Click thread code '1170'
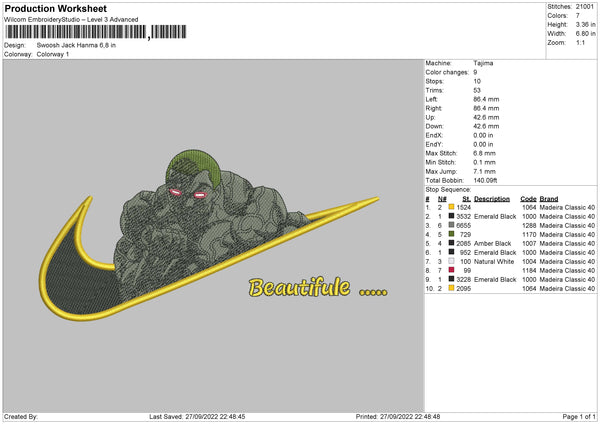Screen dimensions: 600x424 pos(529,235)
